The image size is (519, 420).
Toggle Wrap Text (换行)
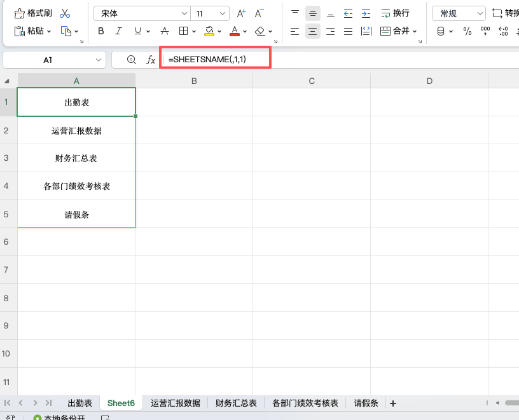[x=395, y=13]
